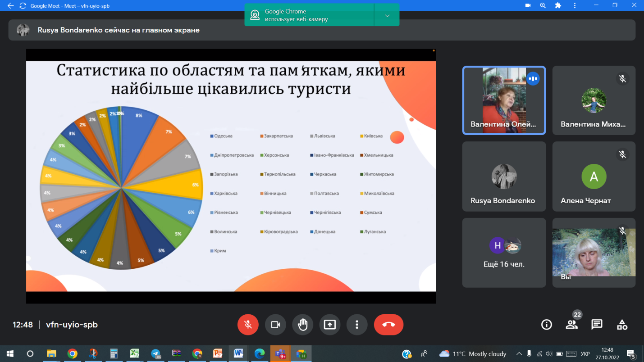The image size is (644, 362).
Task: Open the in-call chat panel
Action: (597, 325)
